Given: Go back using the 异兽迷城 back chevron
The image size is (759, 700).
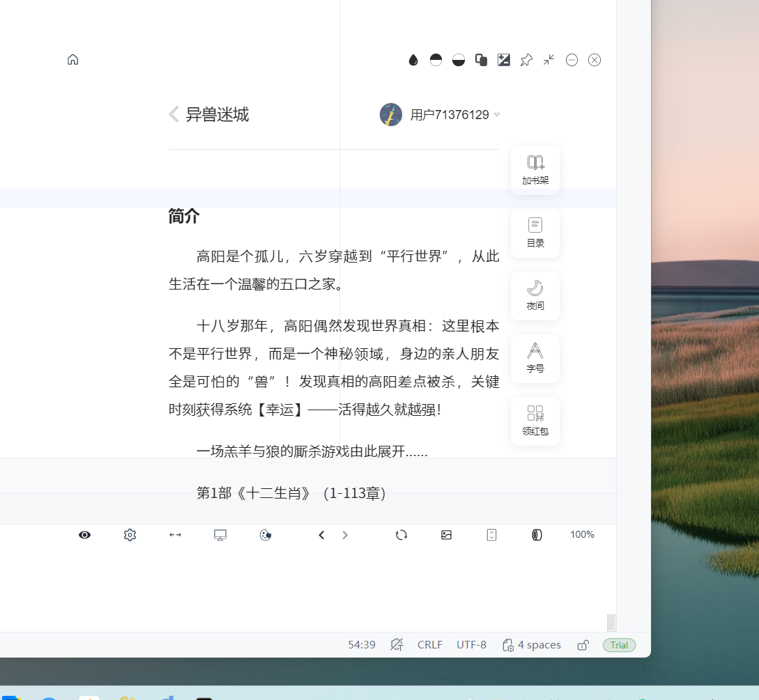Looking at the screenshot, I should click(x=174, y=114).
